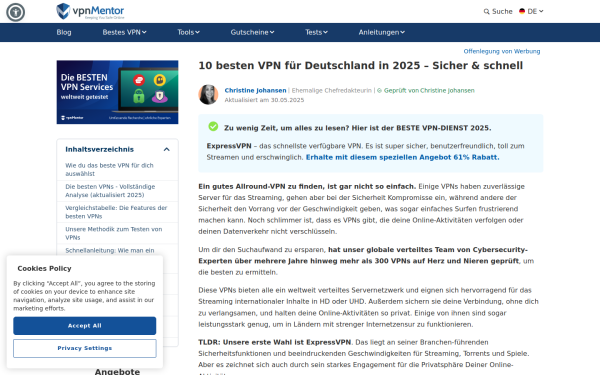Open the 61% Rabatt offer link

point(402,157)
